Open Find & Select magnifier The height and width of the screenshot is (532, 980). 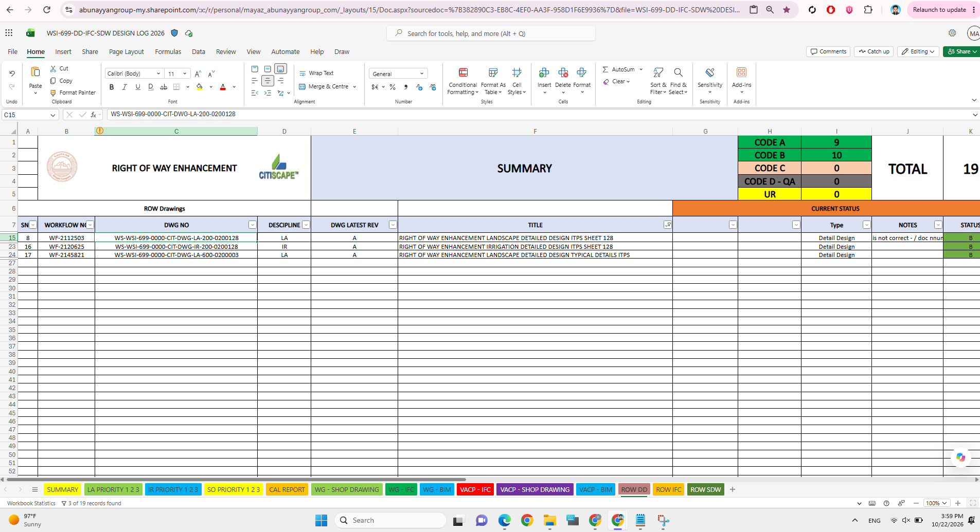point(678,81)
